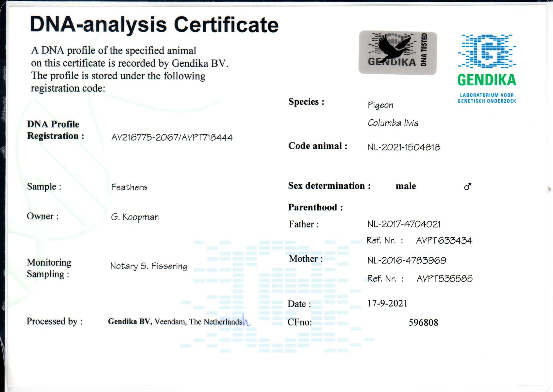Click the Gendika DNA Tested bird sticker

(397, 53)
